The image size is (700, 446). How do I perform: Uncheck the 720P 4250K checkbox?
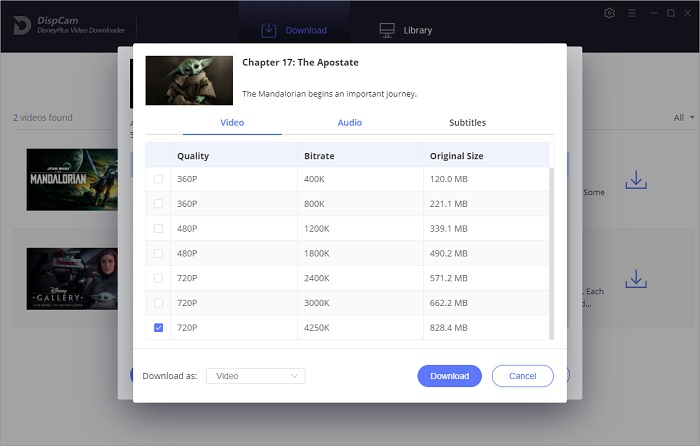(158, 328)
